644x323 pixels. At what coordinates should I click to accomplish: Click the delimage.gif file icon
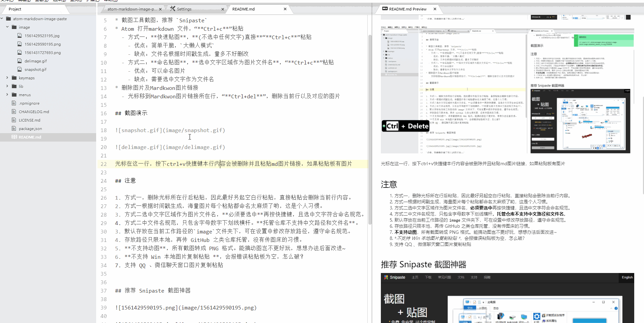coord(20,61)
